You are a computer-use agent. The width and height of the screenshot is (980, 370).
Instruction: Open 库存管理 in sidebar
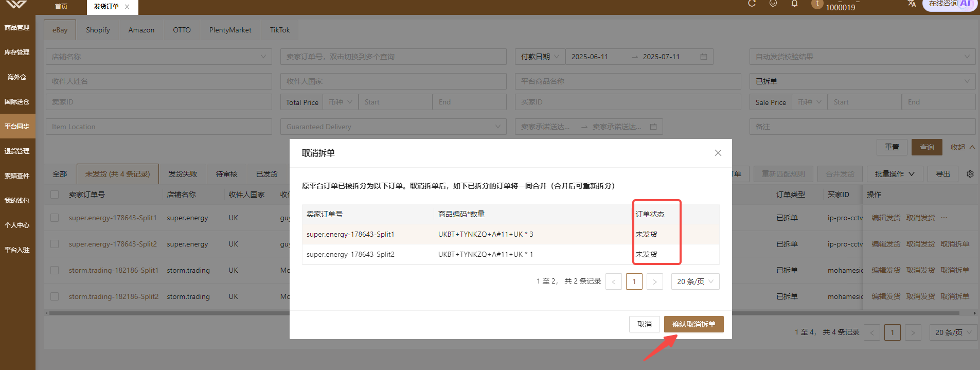(x=17, y=52)
